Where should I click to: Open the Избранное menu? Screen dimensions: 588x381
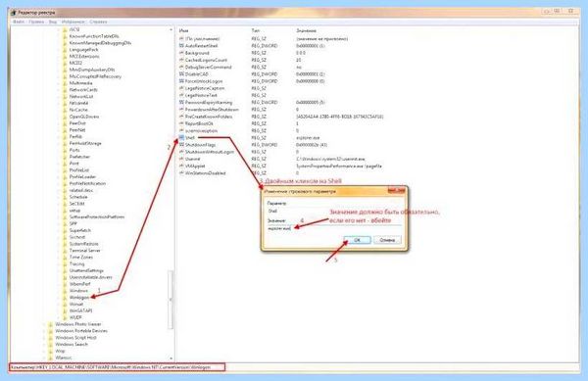click(73, 22)
